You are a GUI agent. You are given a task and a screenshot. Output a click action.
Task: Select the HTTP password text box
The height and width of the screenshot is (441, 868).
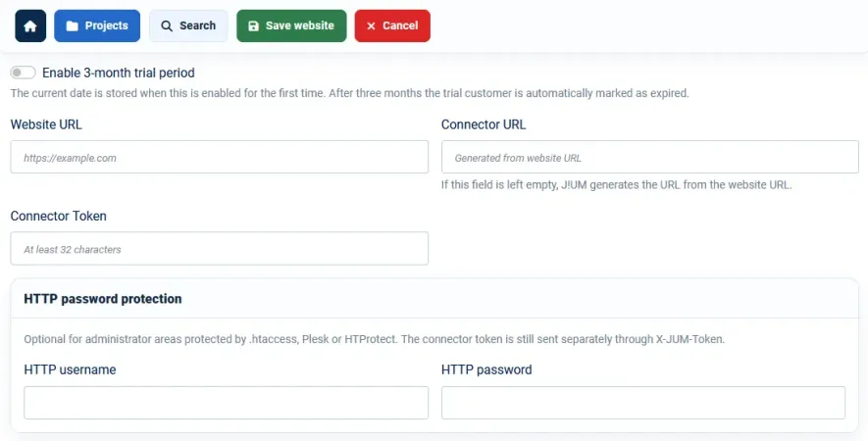click(643, 403)
